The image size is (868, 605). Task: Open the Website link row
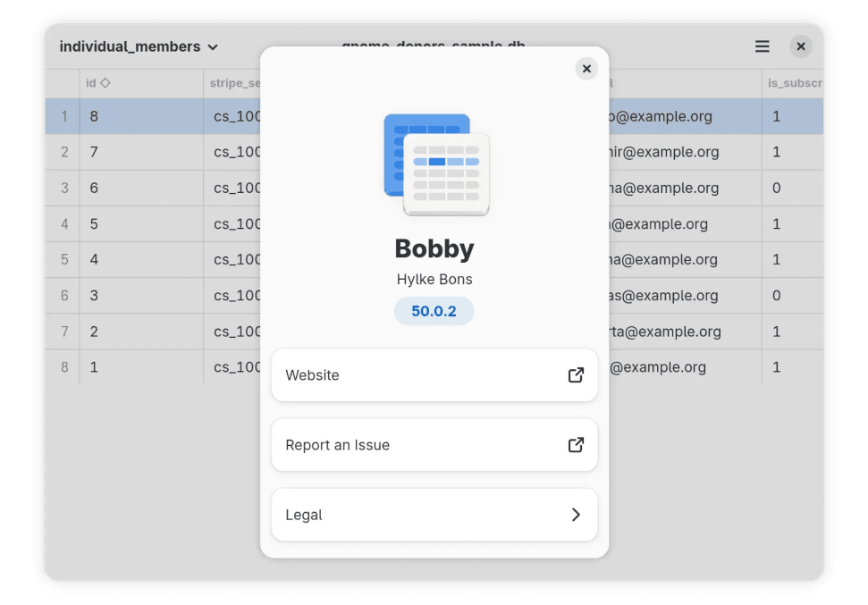pyautogui.click(x=434, y=374)
